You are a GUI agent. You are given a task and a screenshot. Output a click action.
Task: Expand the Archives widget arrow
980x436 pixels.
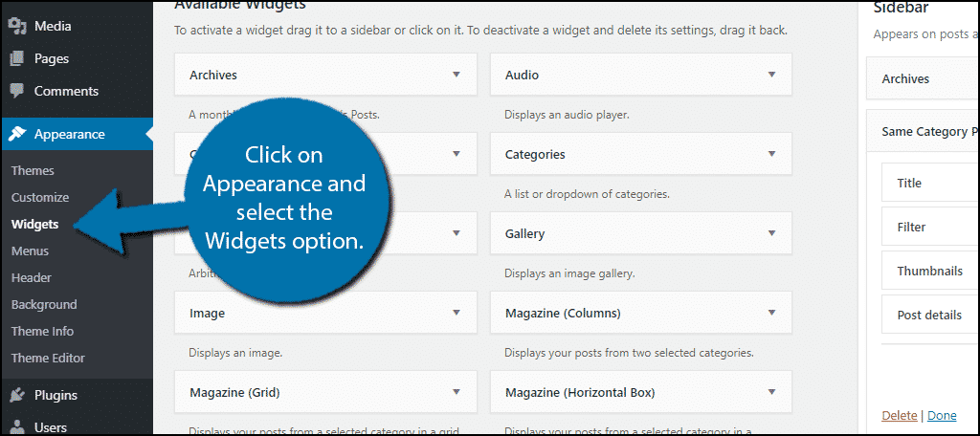(x=457, y=75)
